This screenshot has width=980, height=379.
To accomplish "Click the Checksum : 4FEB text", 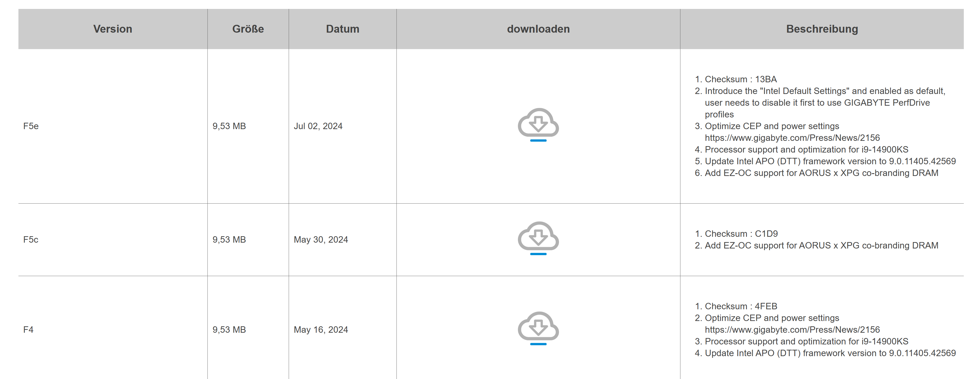I will (741, 306).
